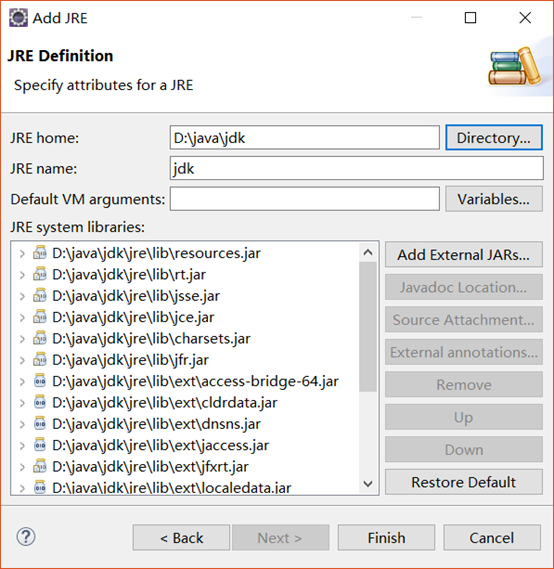The width and height of the screenshot is (554, 569).
Task: Open the help question mark icon
Action: [26, 537]
